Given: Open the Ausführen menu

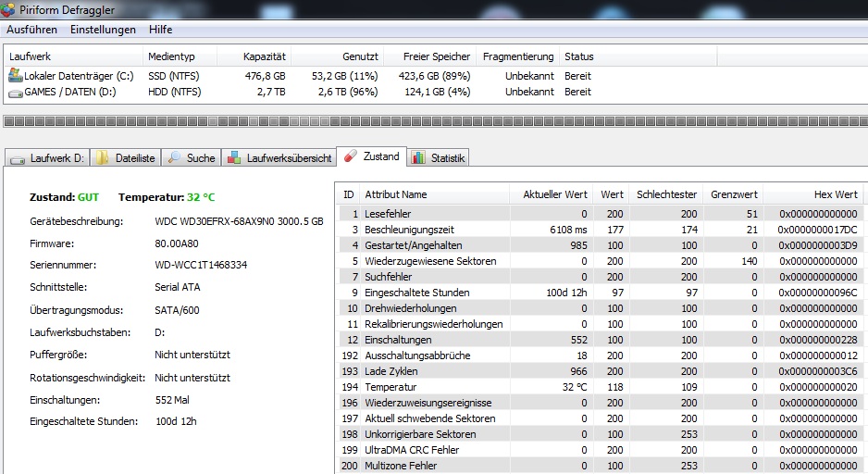Looking at the screenshot, I should click(x=31, y=30).
